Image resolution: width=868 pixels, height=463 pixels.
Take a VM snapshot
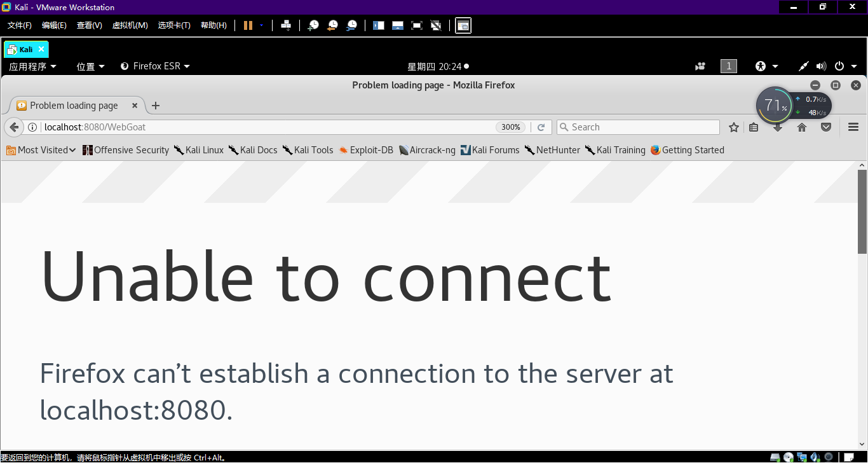tap(313, 25)
